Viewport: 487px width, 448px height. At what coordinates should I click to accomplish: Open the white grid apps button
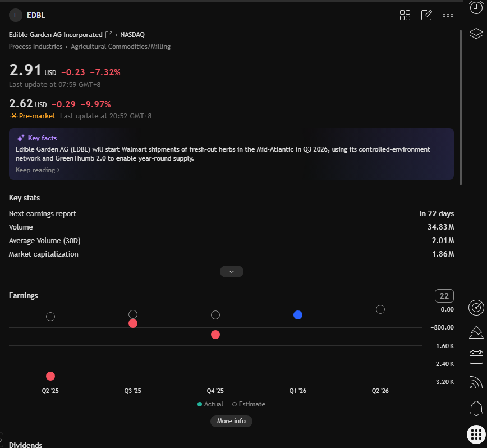[x=476, y=434]
